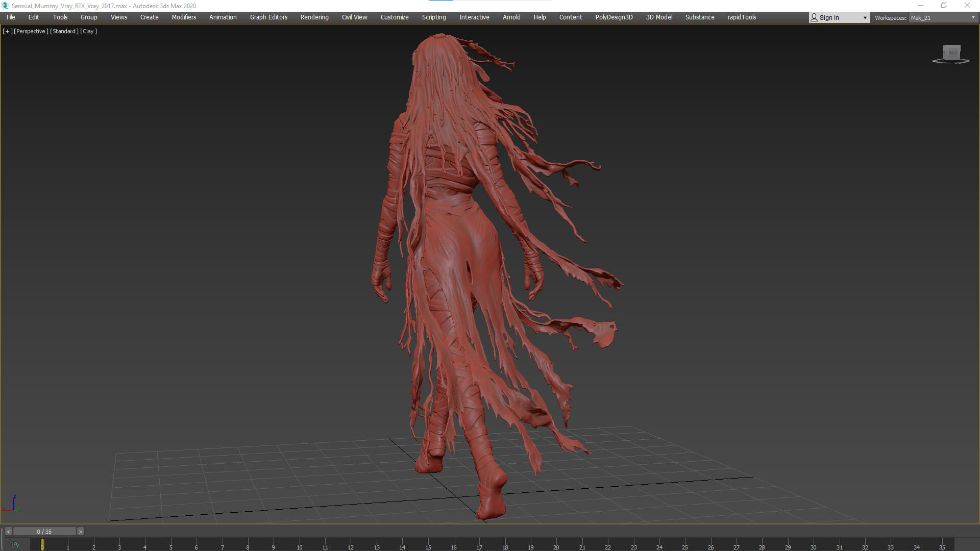Open the Create menu
This screenshot has width=980, height=551.
pyautogui.click(x=150, y=17)
